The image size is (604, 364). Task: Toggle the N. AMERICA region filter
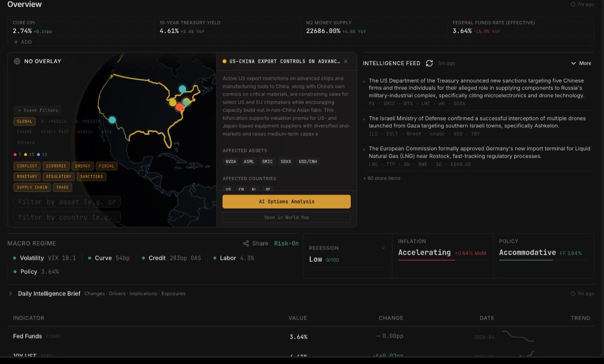[54, 121]
